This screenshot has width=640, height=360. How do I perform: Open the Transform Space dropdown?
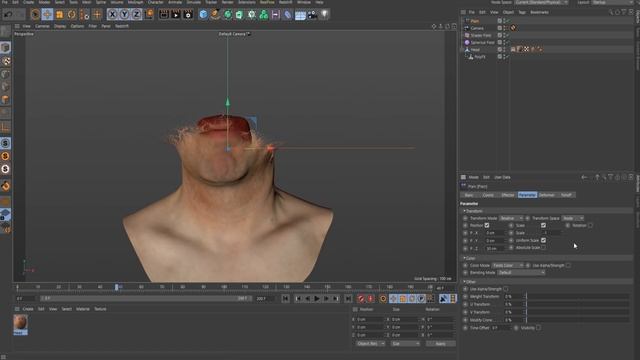pyautogui.click(x=573, y=218)
